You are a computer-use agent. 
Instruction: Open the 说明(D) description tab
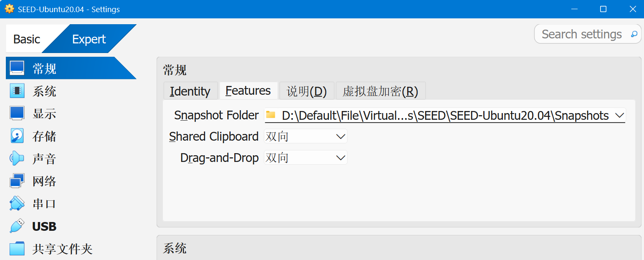(x=307, y=91)
